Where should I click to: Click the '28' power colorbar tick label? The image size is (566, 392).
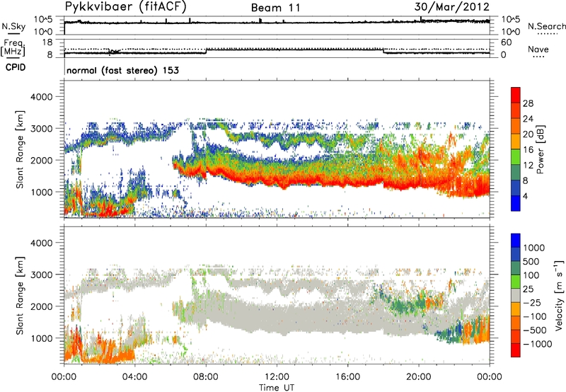click(x=528, y=103)
